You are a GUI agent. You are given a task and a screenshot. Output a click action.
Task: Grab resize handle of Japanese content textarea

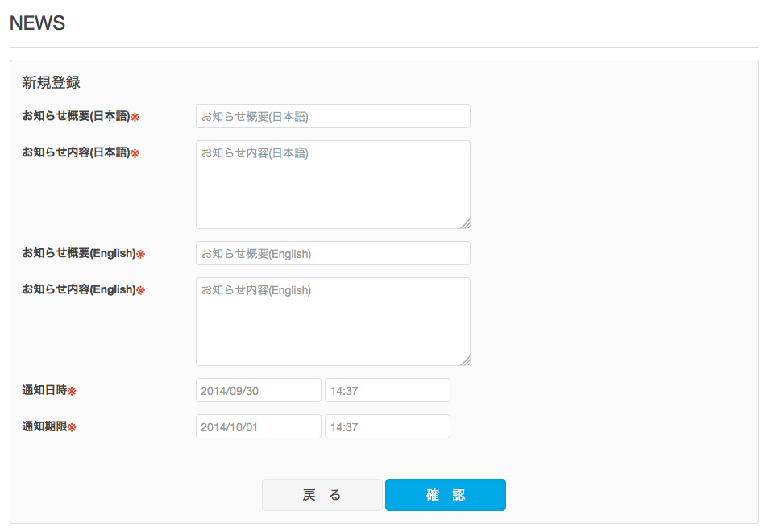point(465,223)
